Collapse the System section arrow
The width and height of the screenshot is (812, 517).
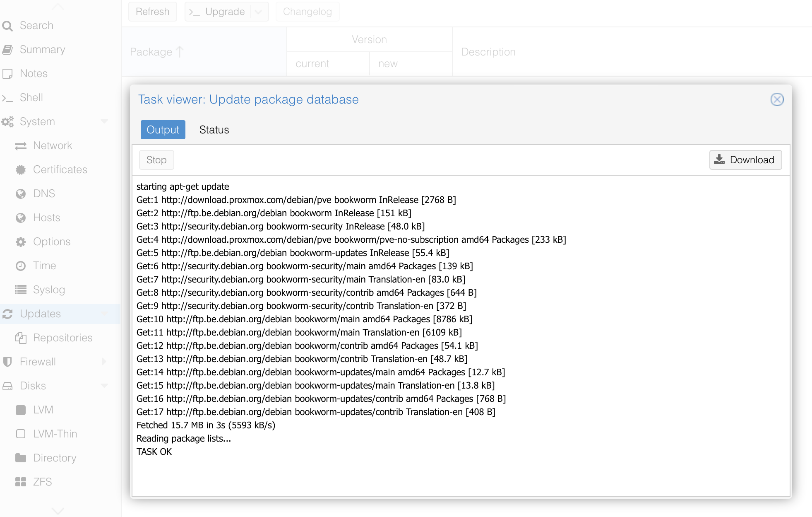click(x=104, y=121)
